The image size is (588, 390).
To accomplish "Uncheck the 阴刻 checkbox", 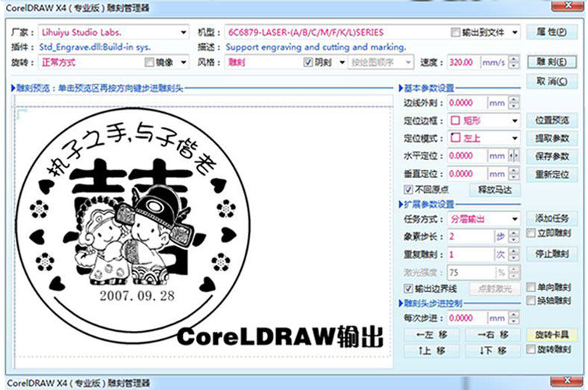I will point(308,62).
